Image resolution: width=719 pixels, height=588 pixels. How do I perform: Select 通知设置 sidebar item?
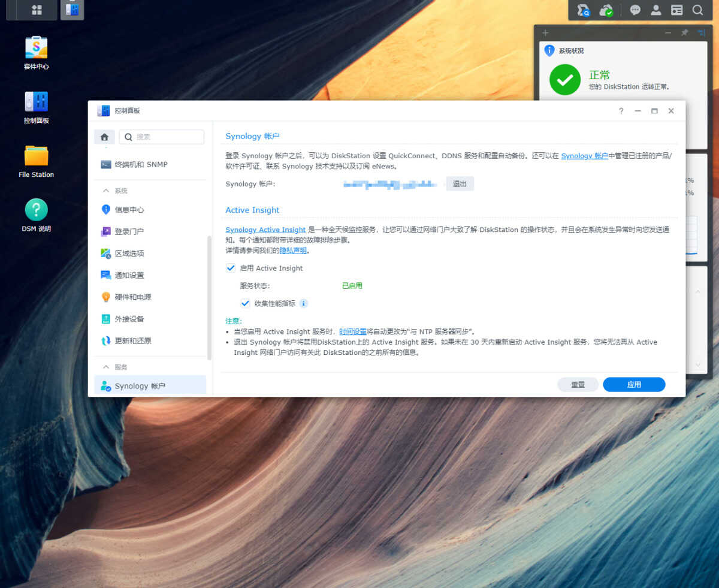pos(150,275)
